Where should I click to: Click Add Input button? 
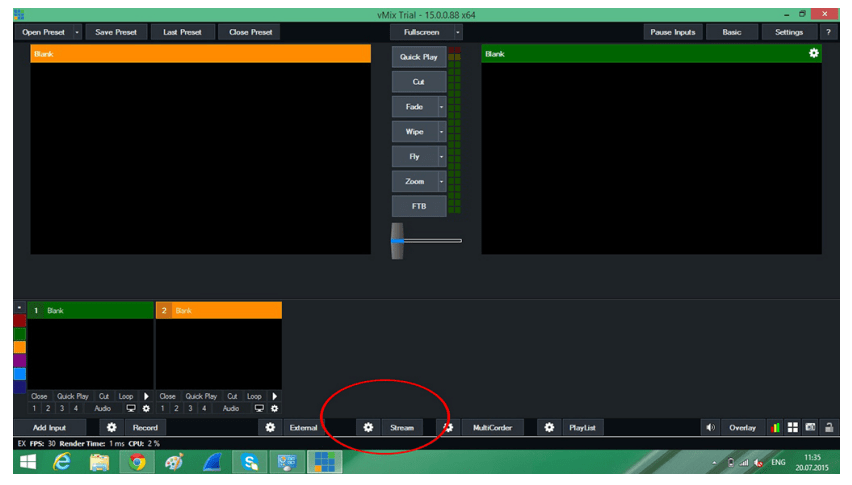pyautogui.click(x=49, y=427)
